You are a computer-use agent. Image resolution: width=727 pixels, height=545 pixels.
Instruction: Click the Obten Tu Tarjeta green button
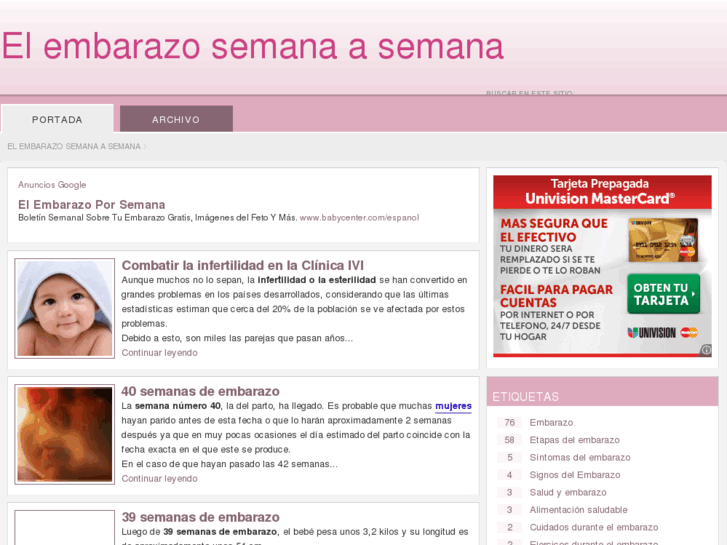663,294
